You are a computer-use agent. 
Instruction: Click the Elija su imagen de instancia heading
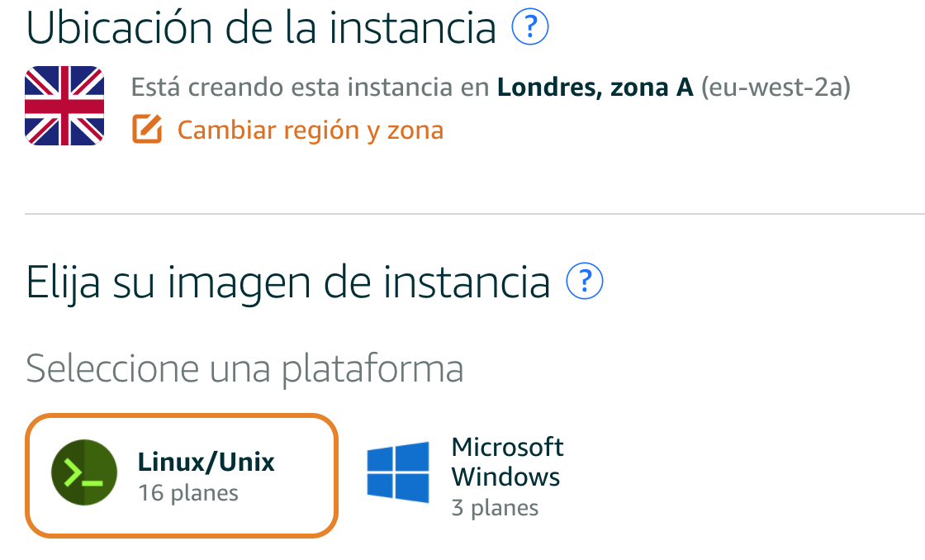[x=288, y=282]
